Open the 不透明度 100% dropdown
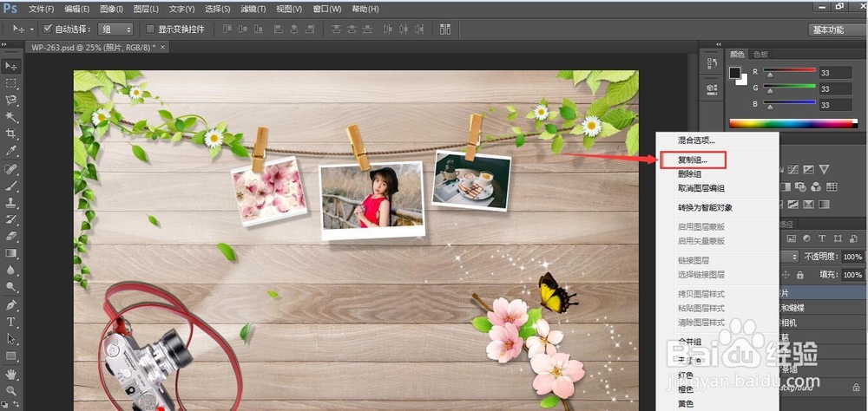Viewport: 868px width, 411px height. [x=852, y=257]
